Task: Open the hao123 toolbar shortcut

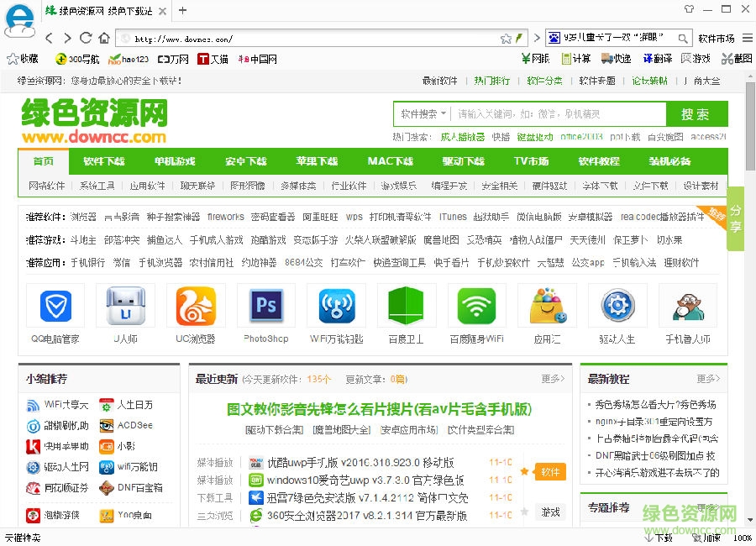Action: coord(126,59)
